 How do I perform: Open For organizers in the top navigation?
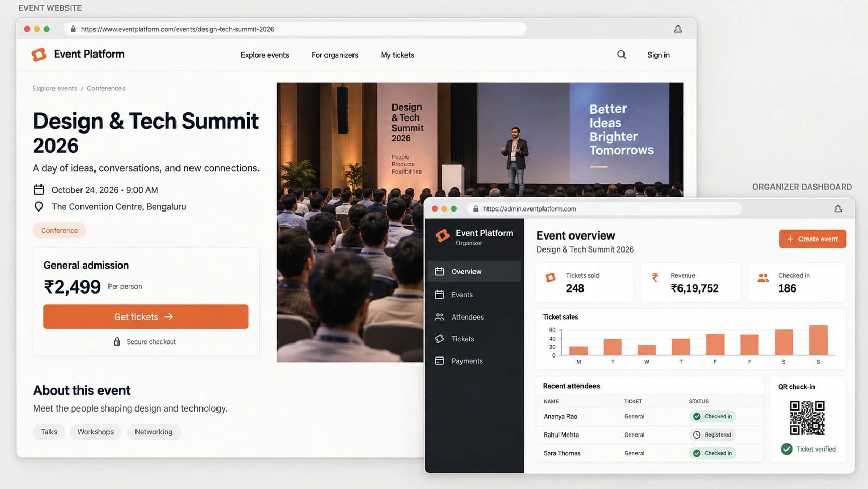click(335, 55)
